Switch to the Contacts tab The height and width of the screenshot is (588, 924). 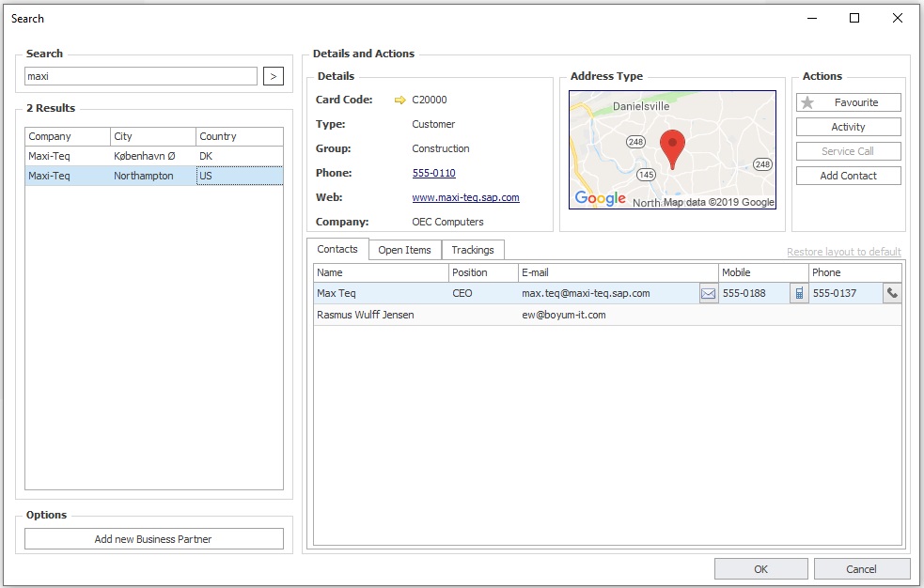click(337, 249)
